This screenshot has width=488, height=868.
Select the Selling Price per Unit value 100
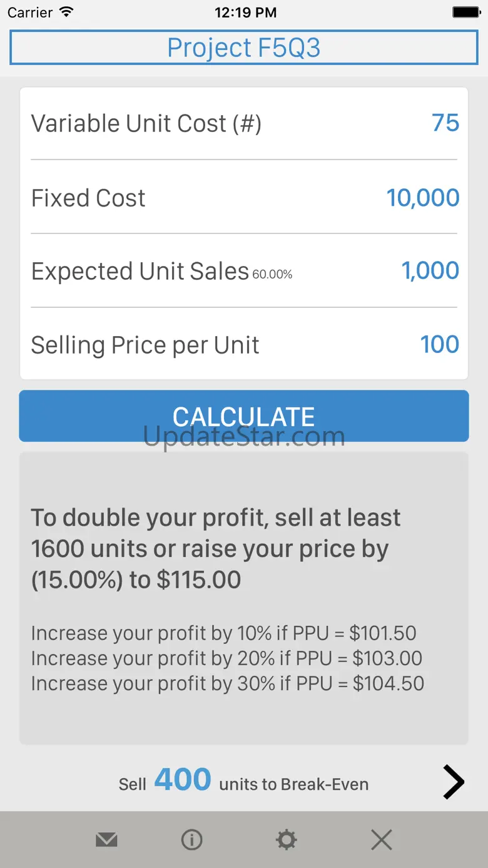pos(440,344)
